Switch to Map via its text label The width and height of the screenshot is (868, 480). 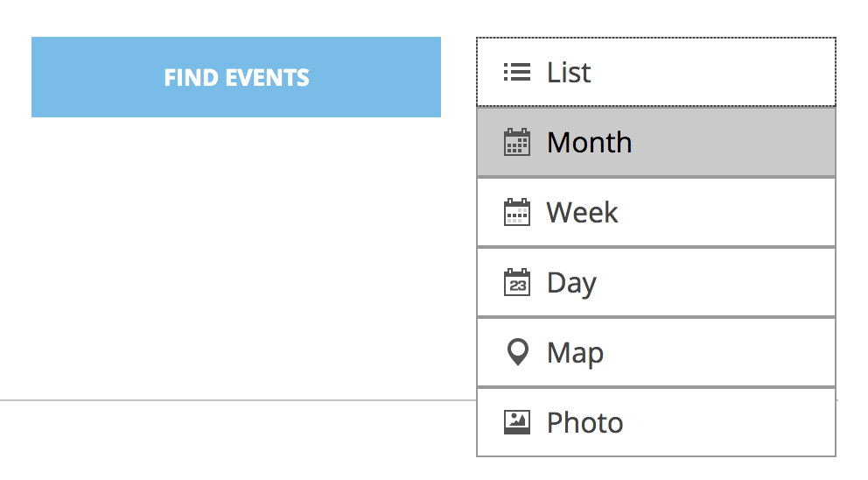click(x=575, y=353)
